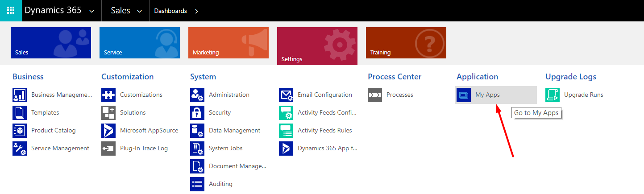Click the Processes icon
The image size is (644, 194).
[375, 95]
